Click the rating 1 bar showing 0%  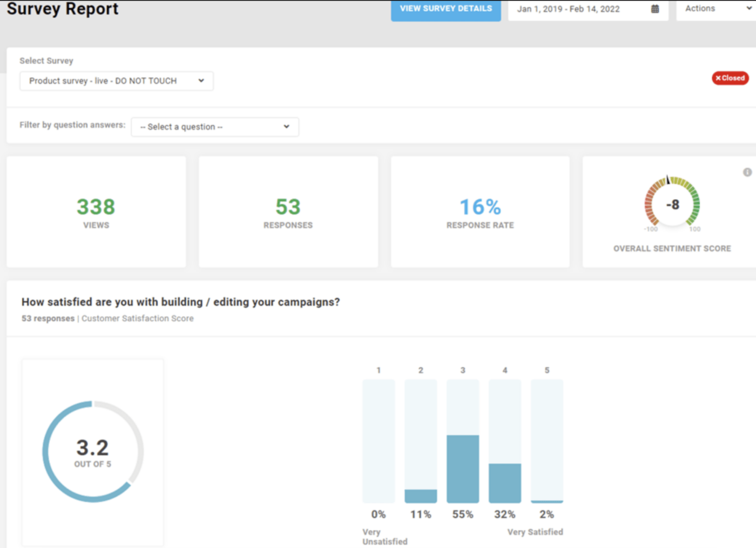coord(379,441)
